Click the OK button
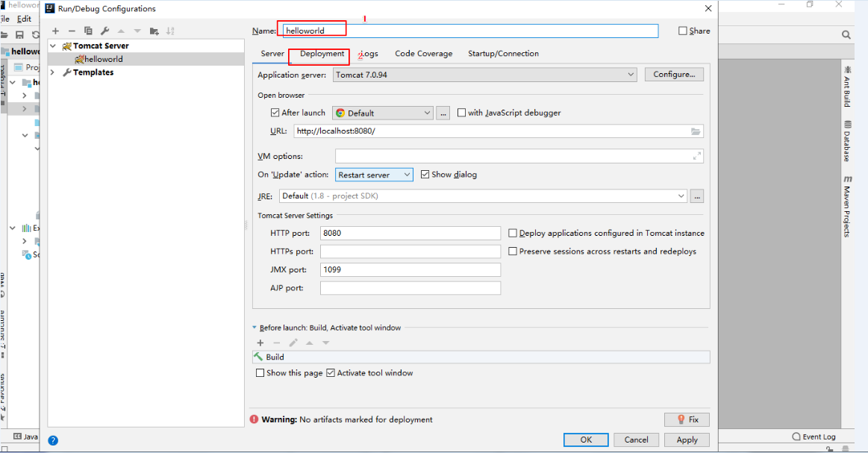Image resolution: width=868 pixels, height=453 pixels. pyautogui.click(x=586, y=440)
